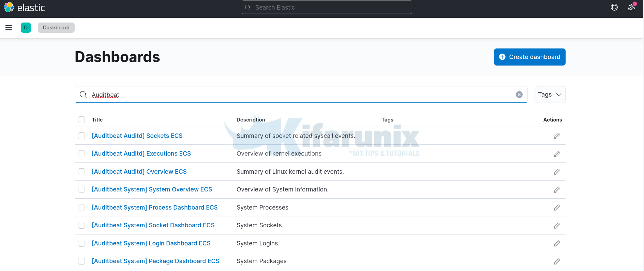
Task: Edit the Package Dashboard ECS pencil icon
Action: pyautogui.click(x=557, y=261)
